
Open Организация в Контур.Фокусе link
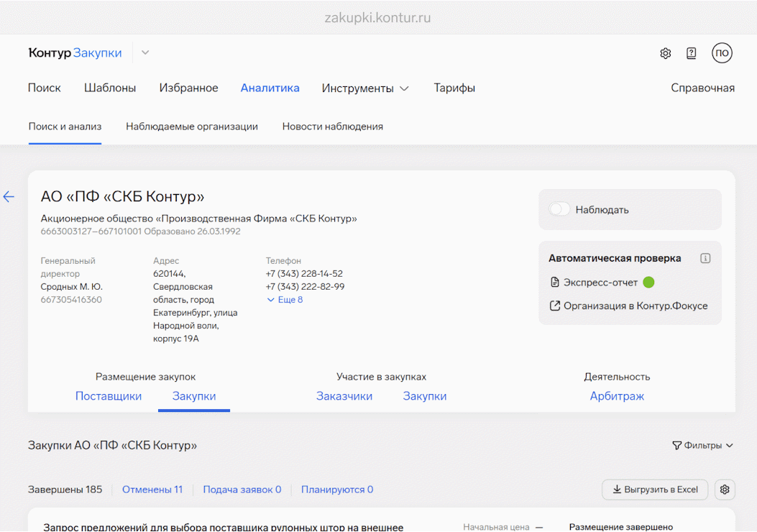click(x=629, y=306)
